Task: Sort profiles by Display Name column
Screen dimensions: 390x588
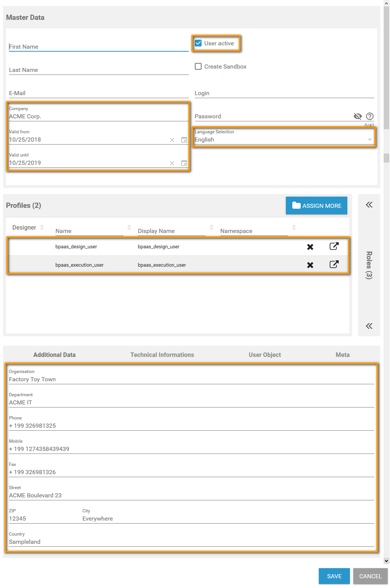Action: tap(211, 228)
